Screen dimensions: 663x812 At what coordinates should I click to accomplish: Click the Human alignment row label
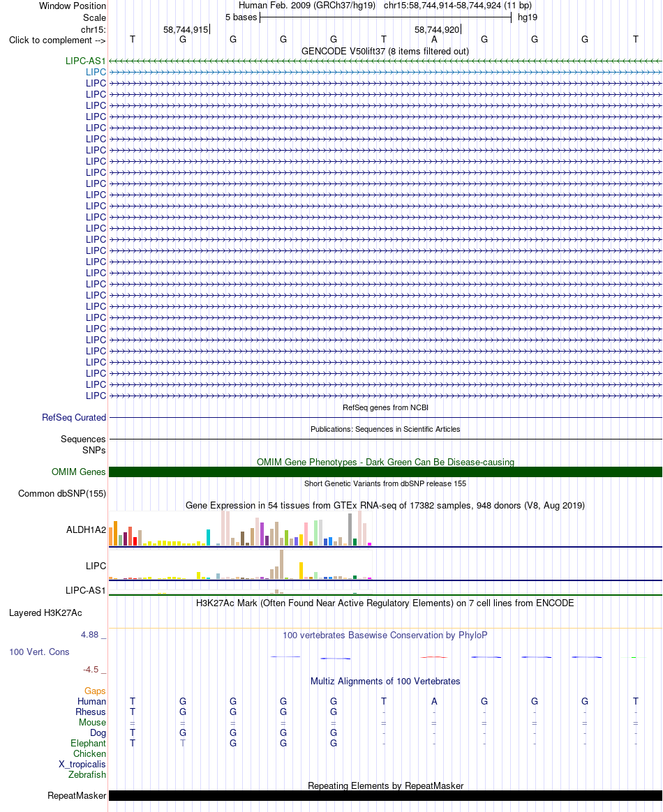(x=91, y=702)
